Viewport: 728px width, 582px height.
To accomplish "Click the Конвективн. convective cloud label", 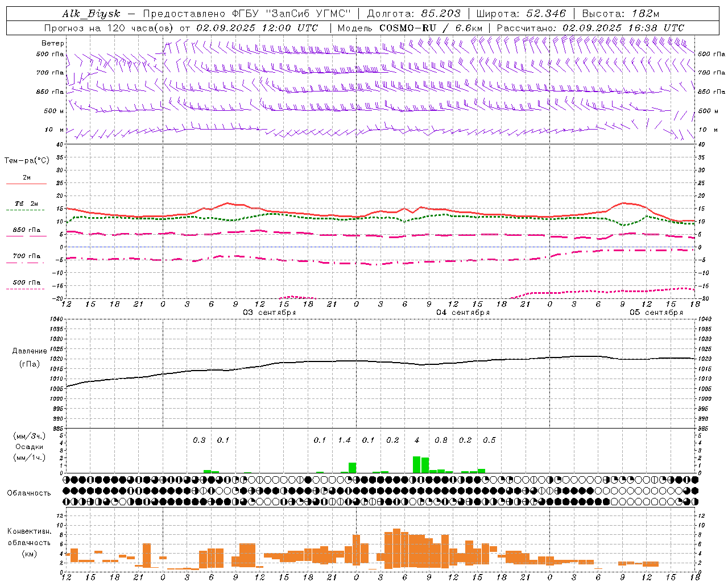I will coord(29,531).
